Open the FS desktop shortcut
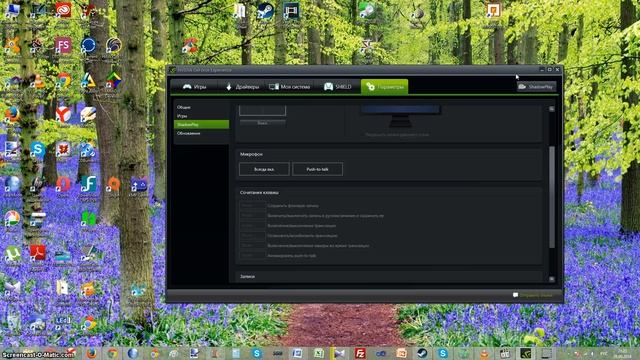 (63, 46)
